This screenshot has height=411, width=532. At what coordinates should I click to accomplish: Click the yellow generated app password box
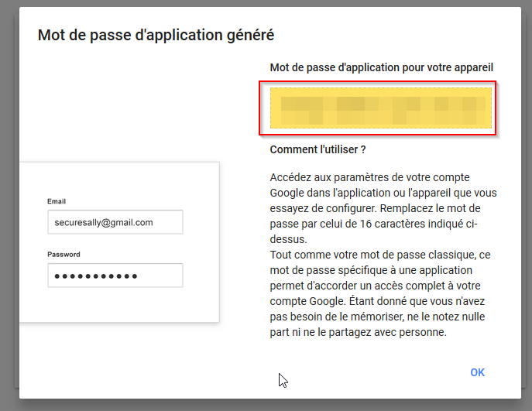[381, 108]
